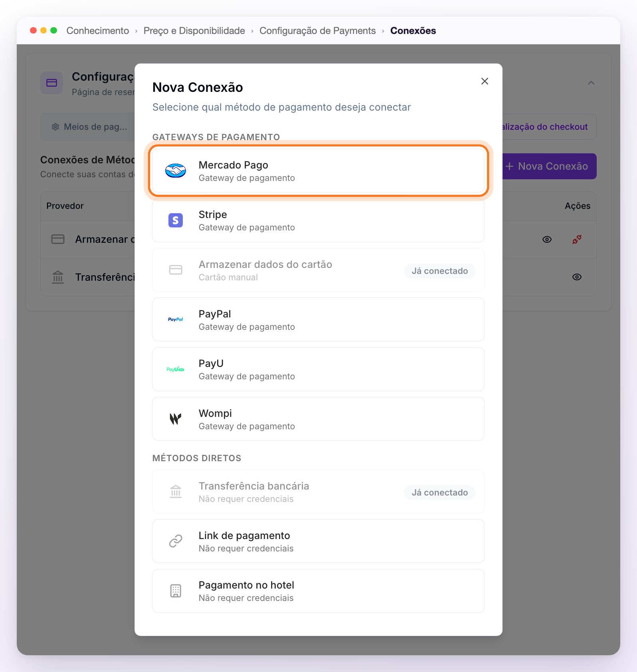Go to Configuração de Payments breadcrumb
637x672 pixels.
[318, 31]
